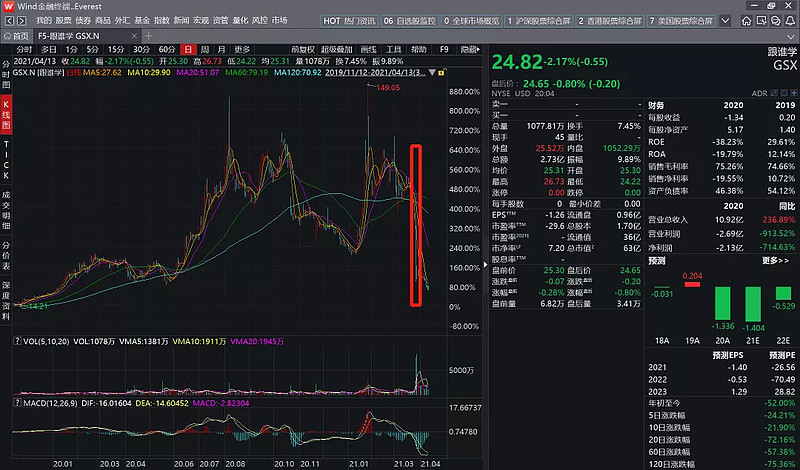Image resolution: width=800 pixels, height=470 pixels.
Task: Go forward with the right arrow navigation icon
Action: [x=21, y=21]
